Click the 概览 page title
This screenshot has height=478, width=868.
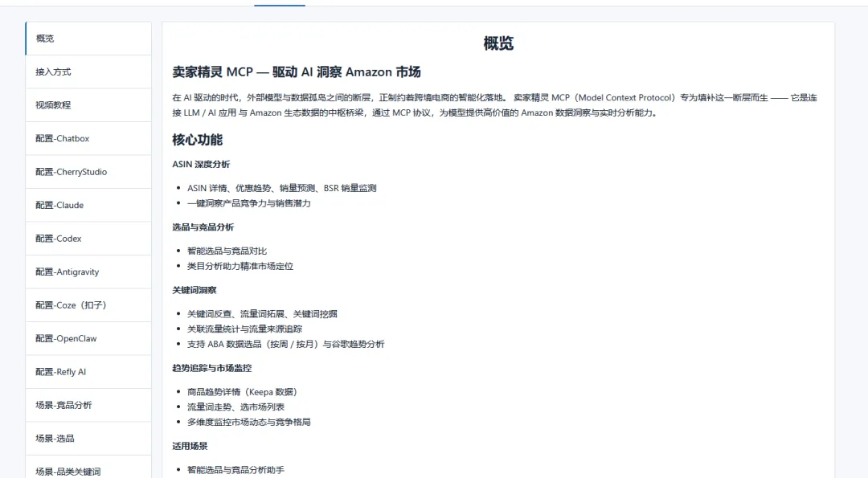(x=498, y=43)
